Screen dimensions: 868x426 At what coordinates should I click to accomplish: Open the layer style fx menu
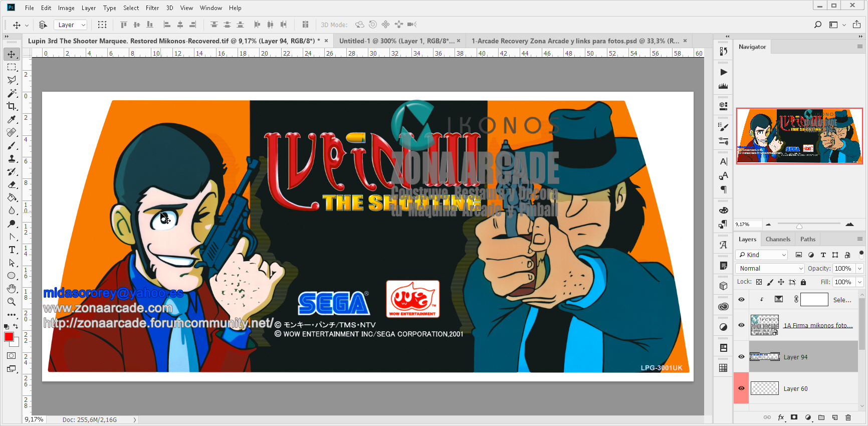pyautogui.click(x=781, y=417)
